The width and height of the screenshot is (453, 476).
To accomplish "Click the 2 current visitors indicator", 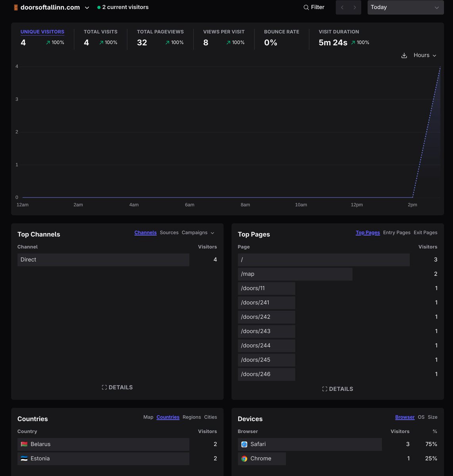I will coord(123,7).
